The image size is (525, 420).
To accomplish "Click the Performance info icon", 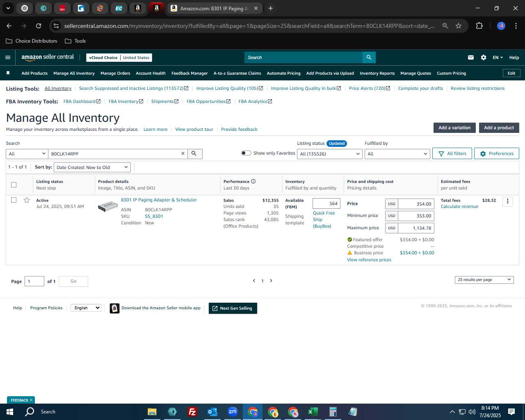I will [x=253, y=181].
